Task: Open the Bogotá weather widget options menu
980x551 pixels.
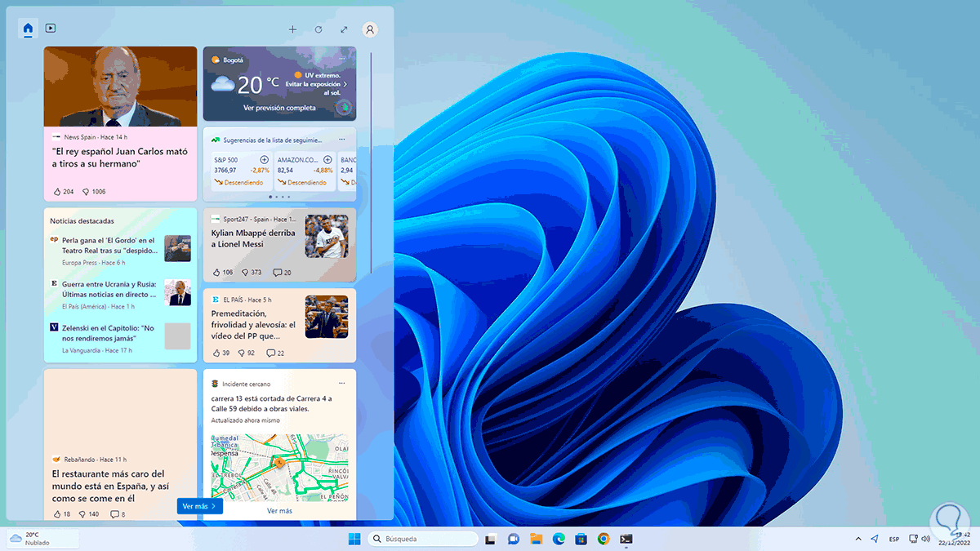Action: tap(342, 60)
